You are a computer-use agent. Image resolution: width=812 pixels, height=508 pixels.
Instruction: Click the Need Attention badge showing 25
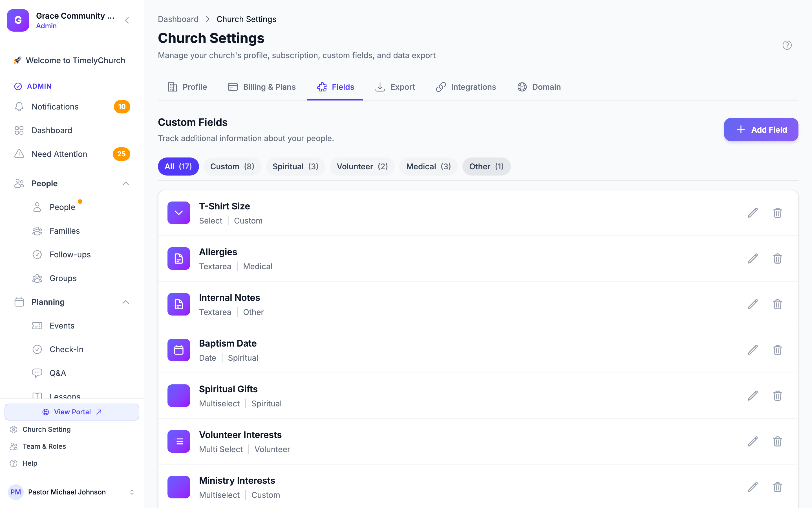121,154
